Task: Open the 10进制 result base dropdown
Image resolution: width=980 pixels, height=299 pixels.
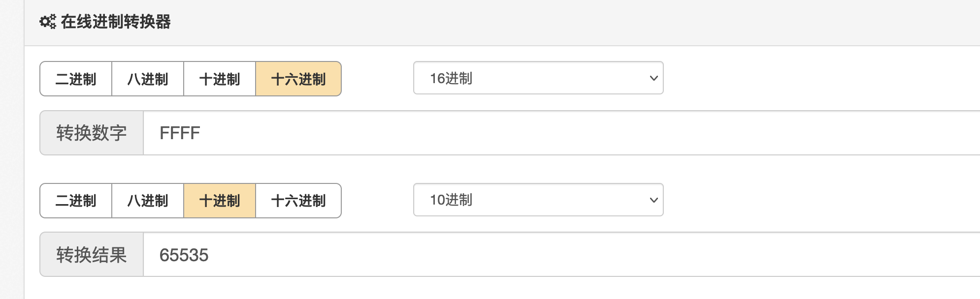Action: tap(538, 200)
